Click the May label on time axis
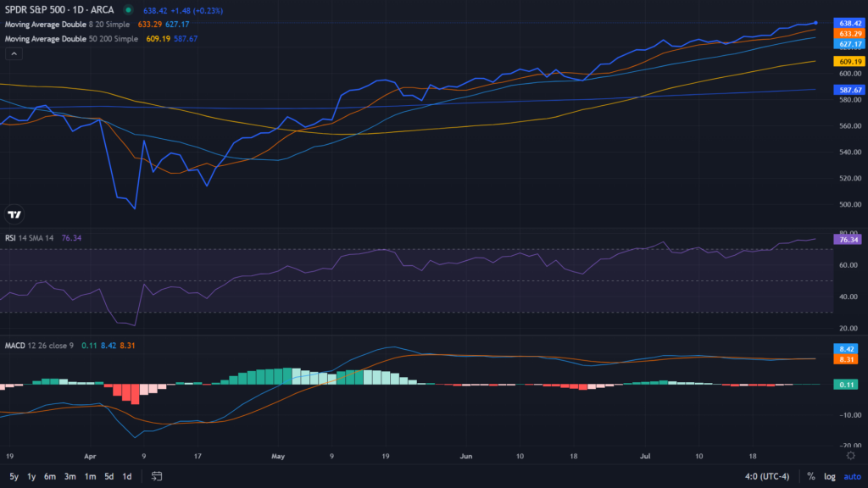Viewport: 868px width, 488px height. (x=278, y=457)
